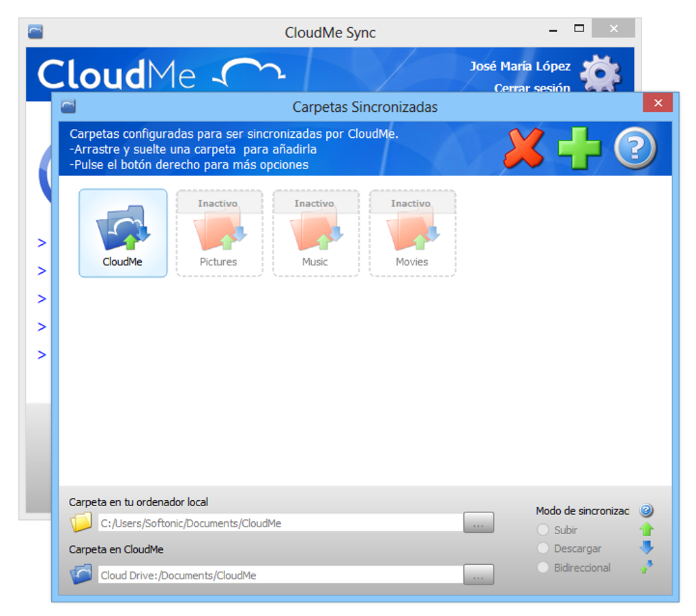The width and height of the screenshot is (696, 616).
Task: Select the Subir radio button
Action: 543,529
